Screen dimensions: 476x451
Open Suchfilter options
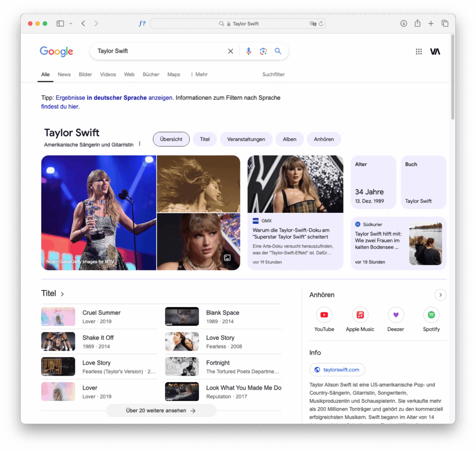click(273, 74)
